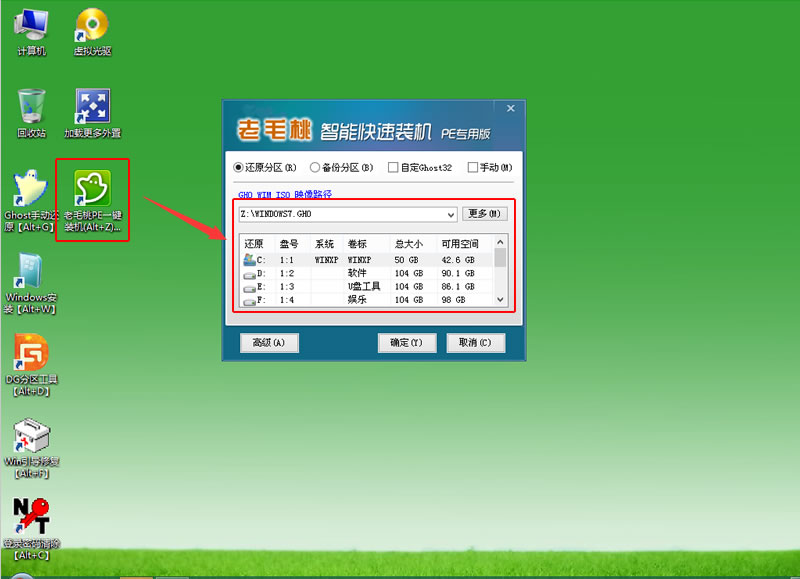This screenshot has height=579, width=800.
Task: Select the 备份分区 (B) radio button
Action: pyautogui.click(x=315, y=167)
